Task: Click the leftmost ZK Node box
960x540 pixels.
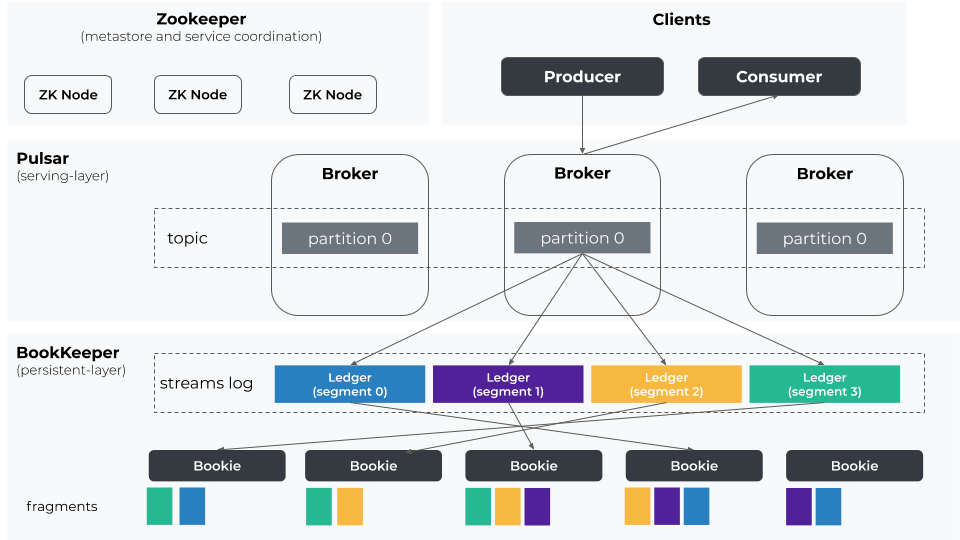Action: click(x=68, y=94)
